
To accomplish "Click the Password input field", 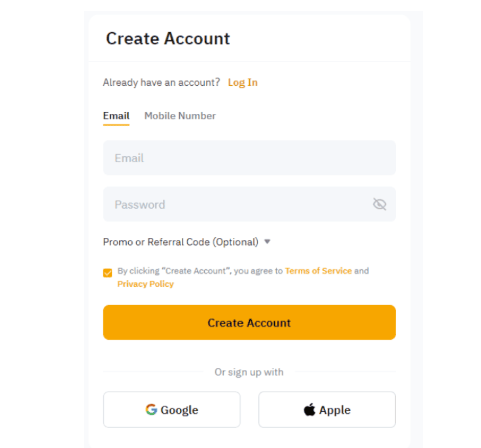I will 230,204.
